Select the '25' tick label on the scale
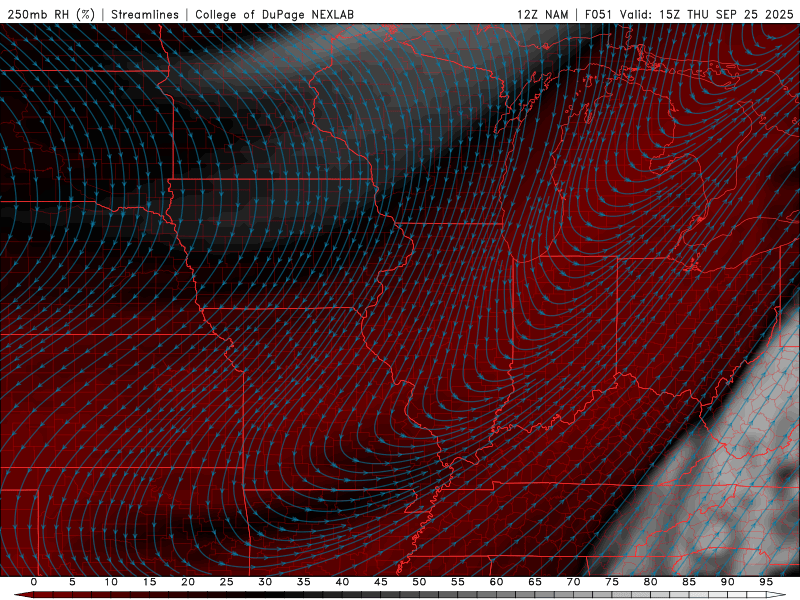 tap(227, 582)
